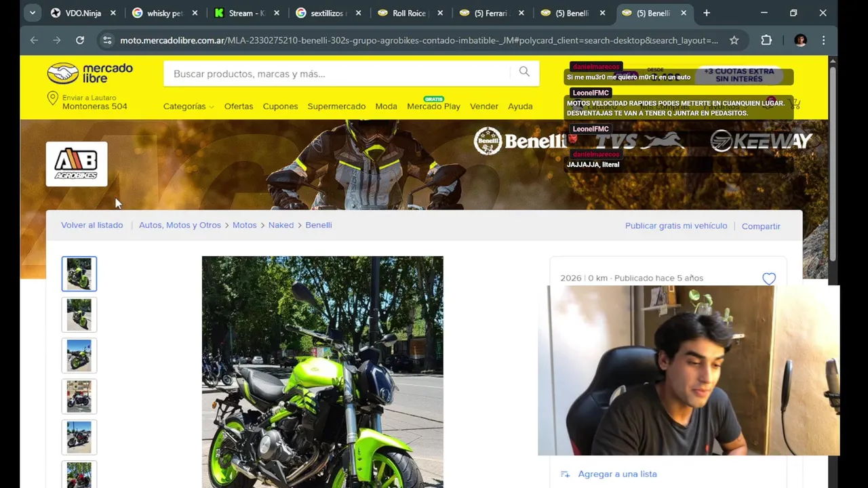Select the fourth motorcycle thumbnail

[79, 396]
